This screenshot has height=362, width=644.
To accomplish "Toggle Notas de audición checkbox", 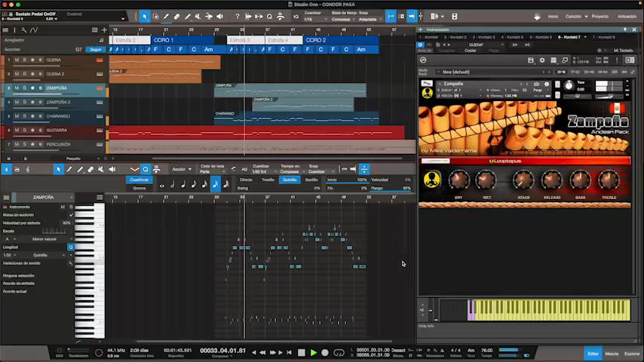I will tap(71, 215).
